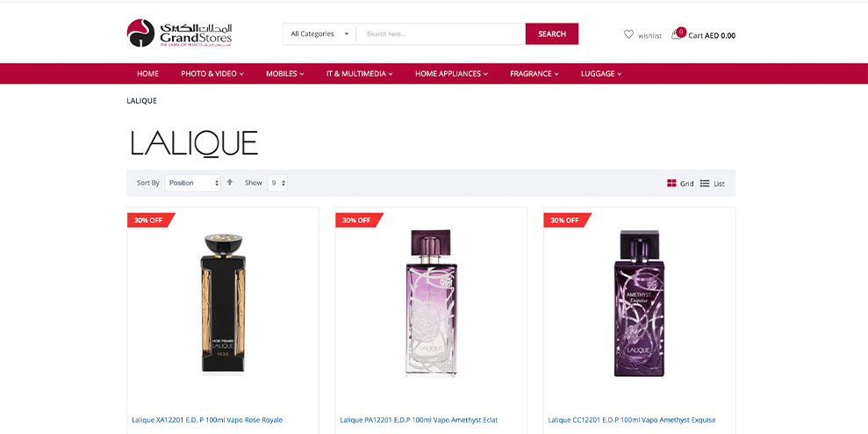Click the Grand Stores logo

(179, 33)
